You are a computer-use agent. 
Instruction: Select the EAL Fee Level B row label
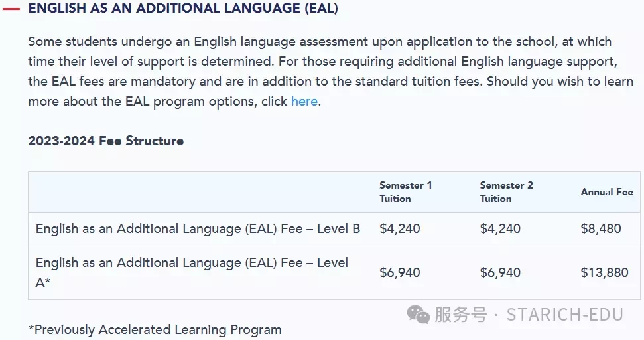198,229
